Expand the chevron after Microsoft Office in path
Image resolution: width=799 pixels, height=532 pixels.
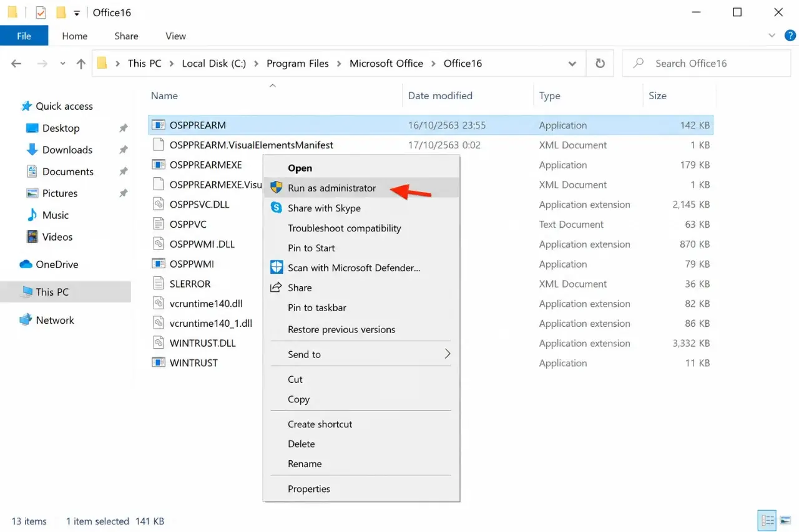(433, 64)
